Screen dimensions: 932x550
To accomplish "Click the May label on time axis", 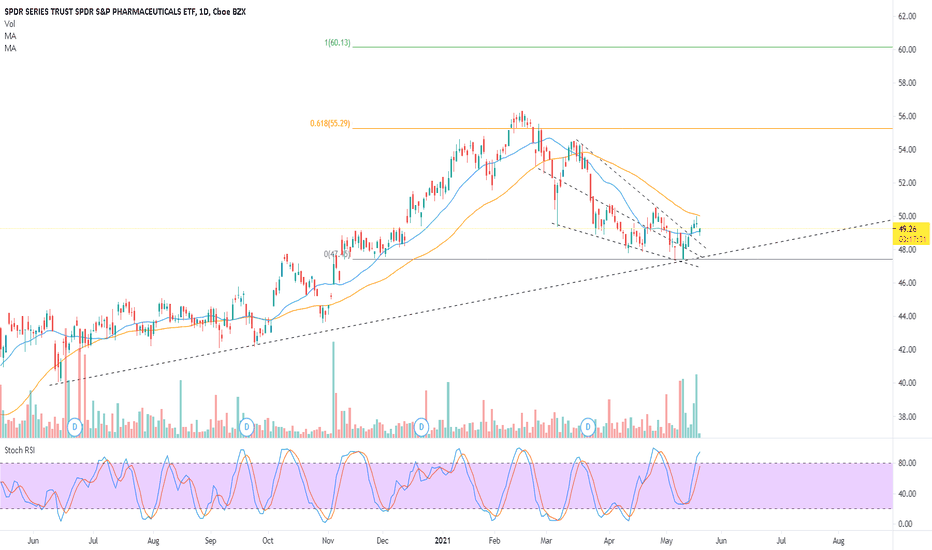I will point(666,541).
